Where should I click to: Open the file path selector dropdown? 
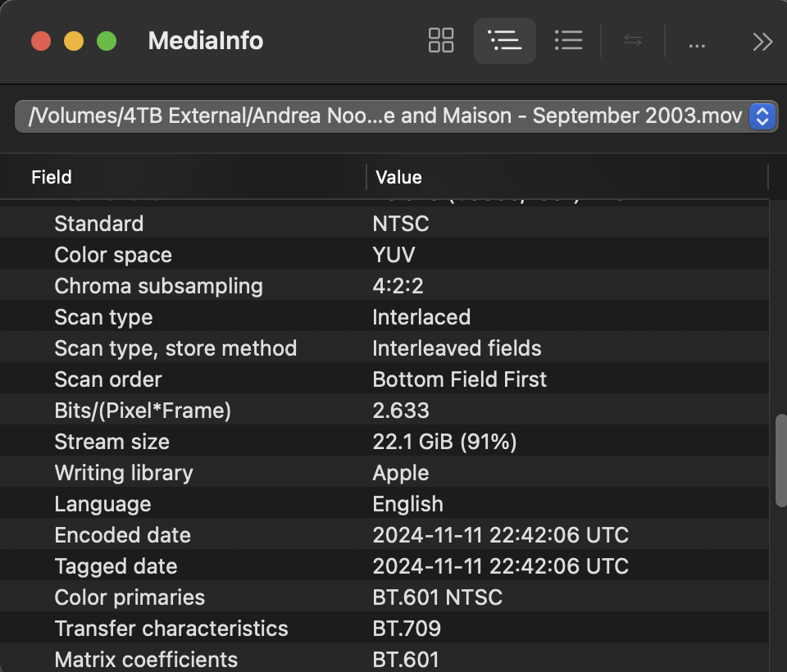click(762, 116)
